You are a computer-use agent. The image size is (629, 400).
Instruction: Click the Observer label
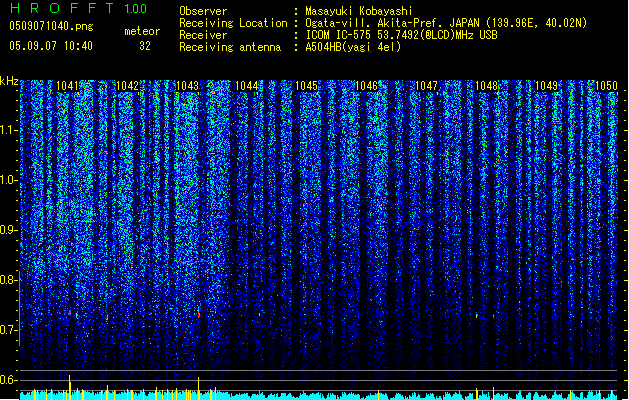tap(203, 11)
